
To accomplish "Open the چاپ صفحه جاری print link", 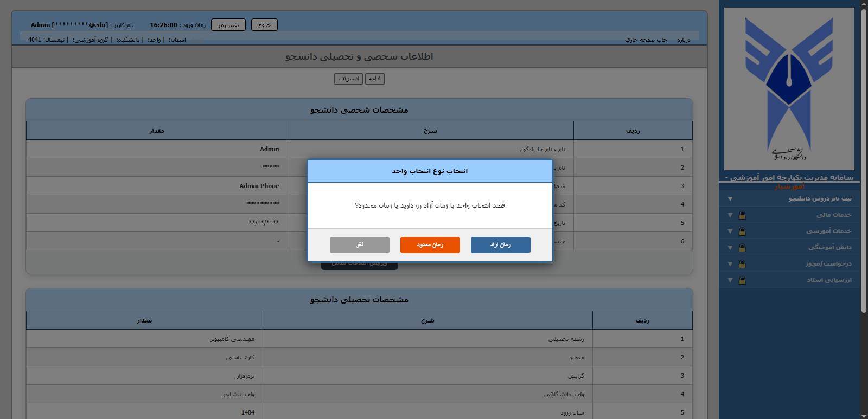I will 646,40.
